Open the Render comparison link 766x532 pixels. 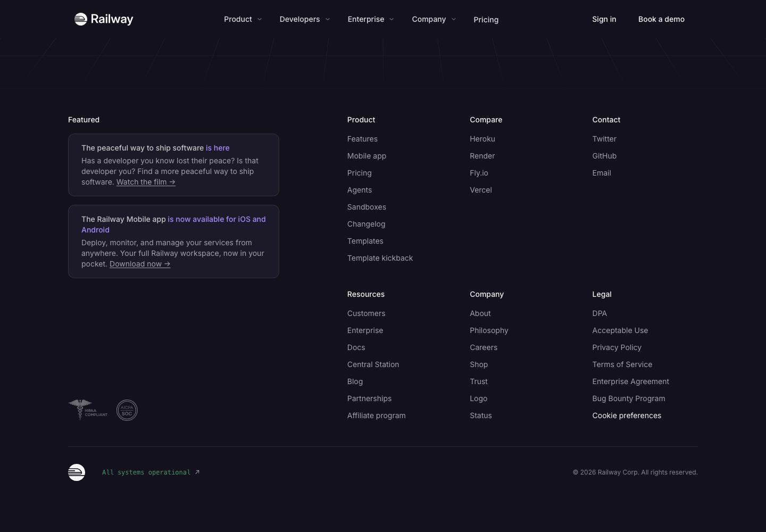(x=482, y=156)
